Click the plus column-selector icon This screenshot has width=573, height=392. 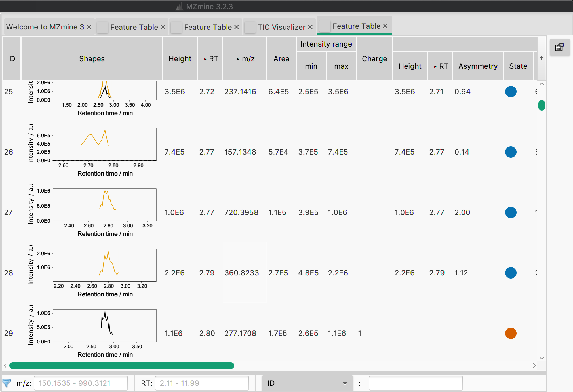(541, 58)
